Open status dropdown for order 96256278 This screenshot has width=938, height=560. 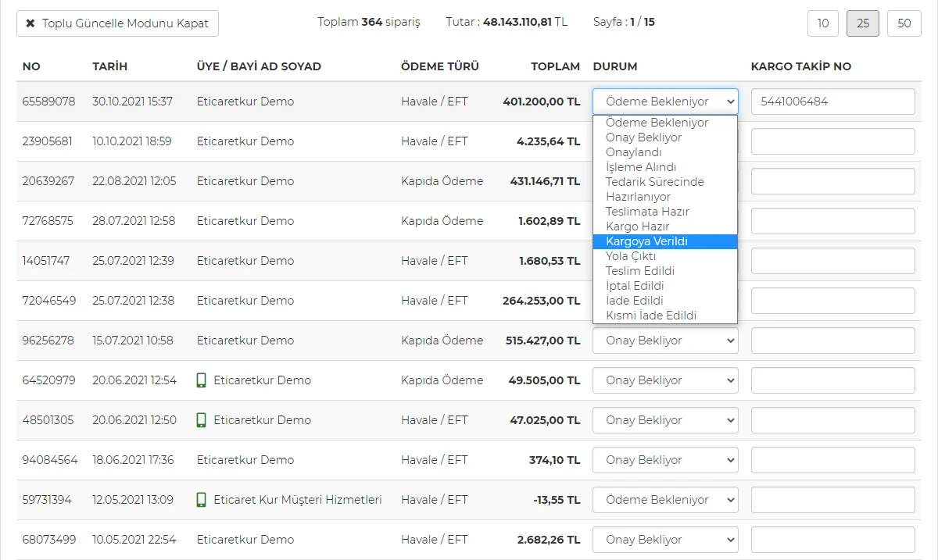pos(664,341)
